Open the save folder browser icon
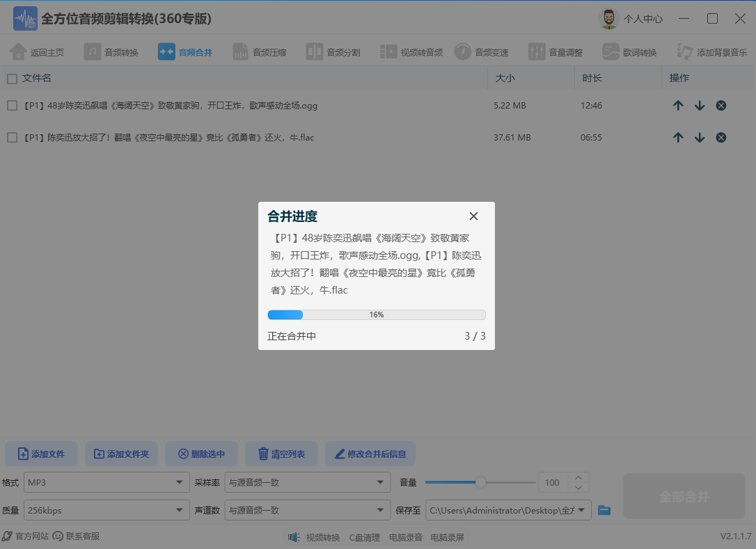The height and width of the screenshot is (549, 756). [604, 510]
